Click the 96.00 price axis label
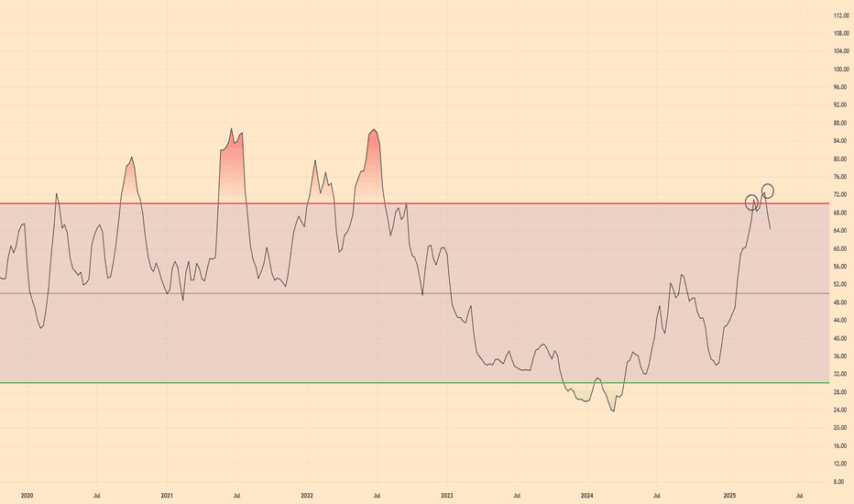Viewport: 854px width, 504px height. 841,87
